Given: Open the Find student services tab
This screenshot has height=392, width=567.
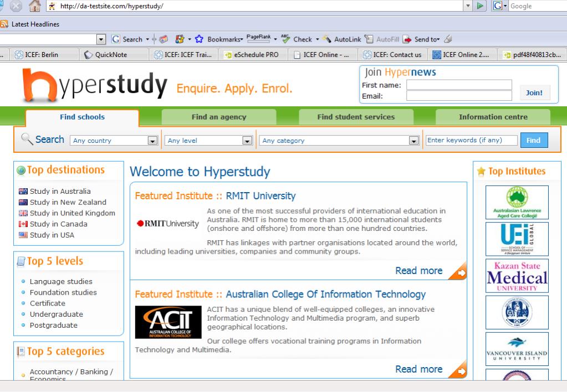Looking at the screenshot, I should pyautogui.click(x=356, y=117).
